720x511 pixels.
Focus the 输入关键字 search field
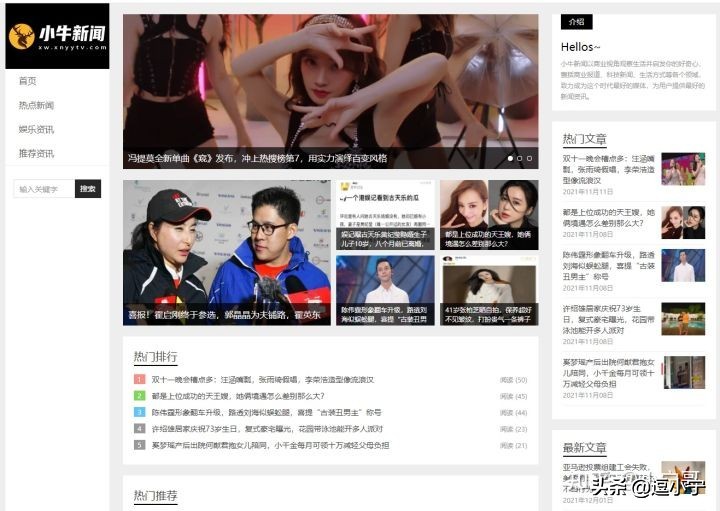click(x=44, y=189)
